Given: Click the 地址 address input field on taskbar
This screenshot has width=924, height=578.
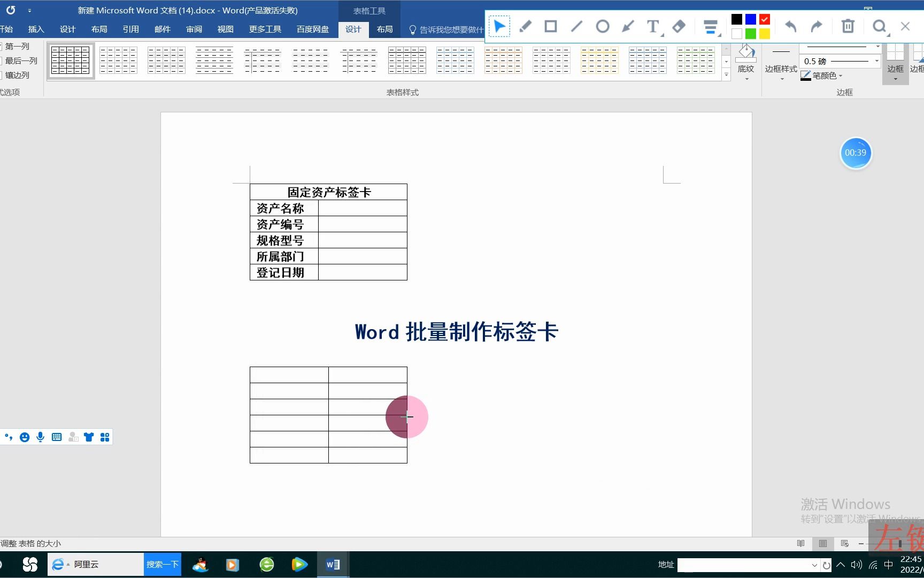Looking at the screenshot, I should 749,565.
